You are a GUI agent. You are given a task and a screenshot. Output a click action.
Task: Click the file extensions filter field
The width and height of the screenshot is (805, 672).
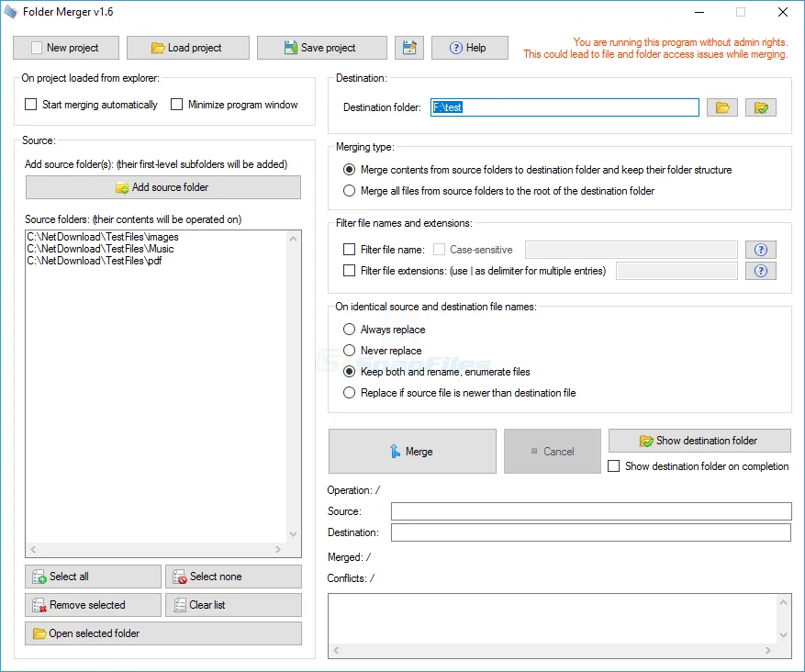[676, 271]
